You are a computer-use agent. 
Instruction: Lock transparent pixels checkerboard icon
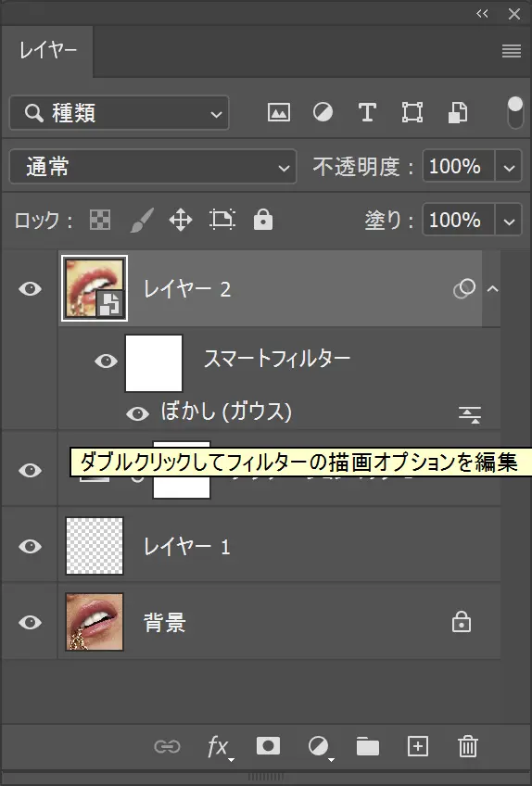[x=100, y=220]
